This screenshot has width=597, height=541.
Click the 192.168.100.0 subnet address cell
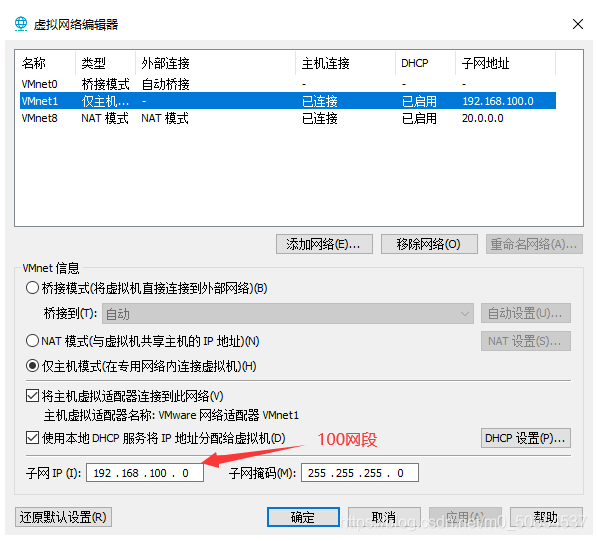(498, 101)
